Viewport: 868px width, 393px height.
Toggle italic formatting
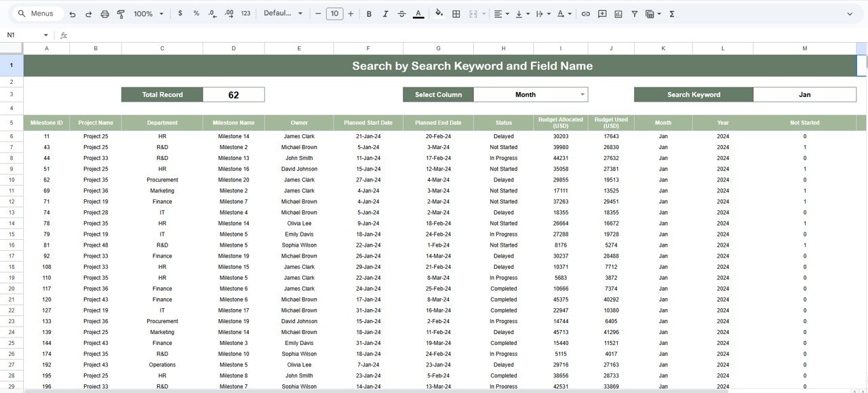[385, 13]
